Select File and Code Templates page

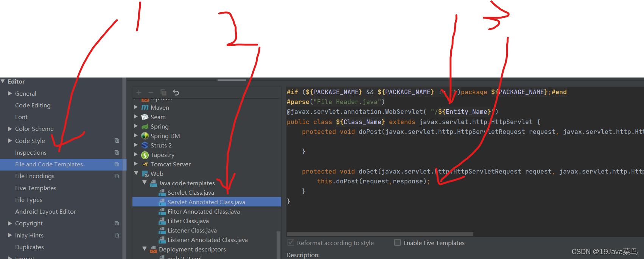tap(49, 164)
